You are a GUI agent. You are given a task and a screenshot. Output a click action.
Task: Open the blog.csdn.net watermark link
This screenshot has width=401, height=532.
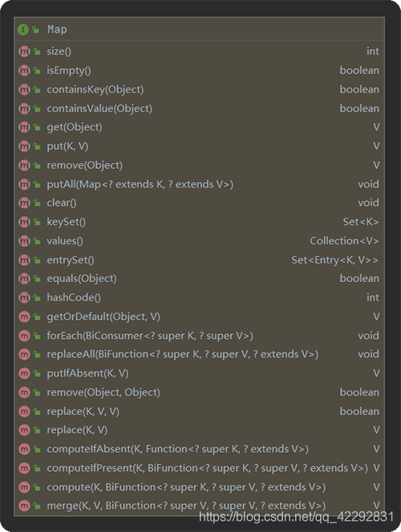click(x=296, y=517)
